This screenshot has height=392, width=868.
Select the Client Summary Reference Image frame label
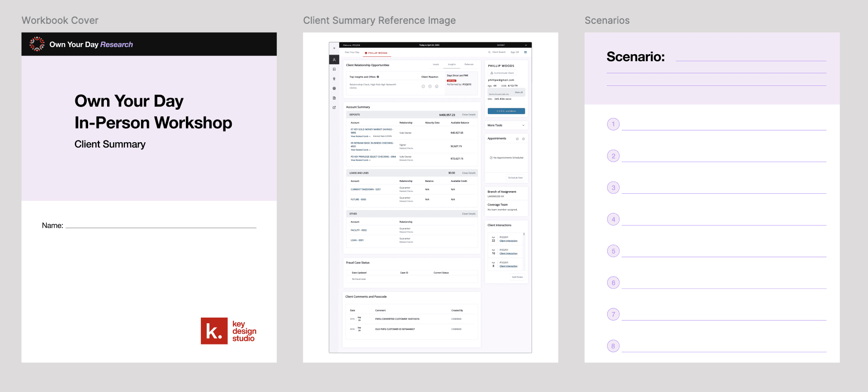click(379, 20)
